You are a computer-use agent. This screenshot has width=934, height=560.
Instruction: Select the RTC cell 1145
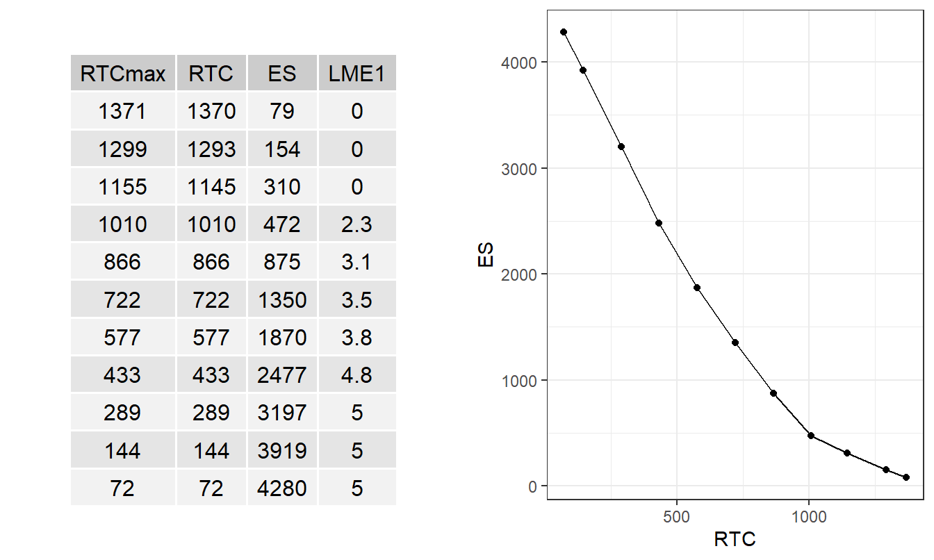pyautogui.click(x=211, y=186)
